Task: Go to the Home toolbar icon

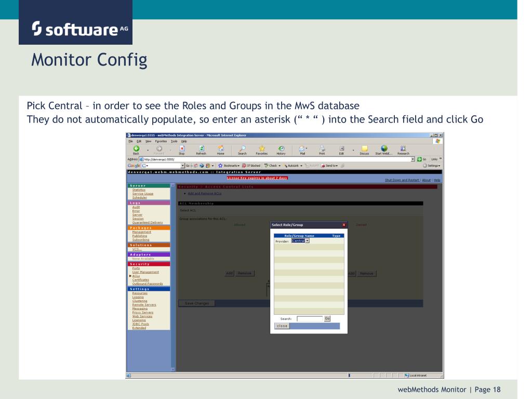Action: 220,149
